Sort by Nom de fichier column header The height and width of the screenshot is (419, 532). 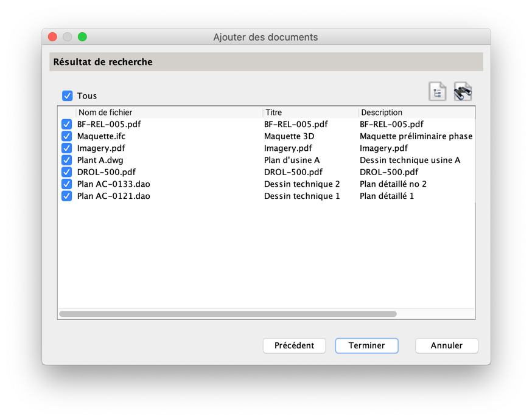(169, 113)
